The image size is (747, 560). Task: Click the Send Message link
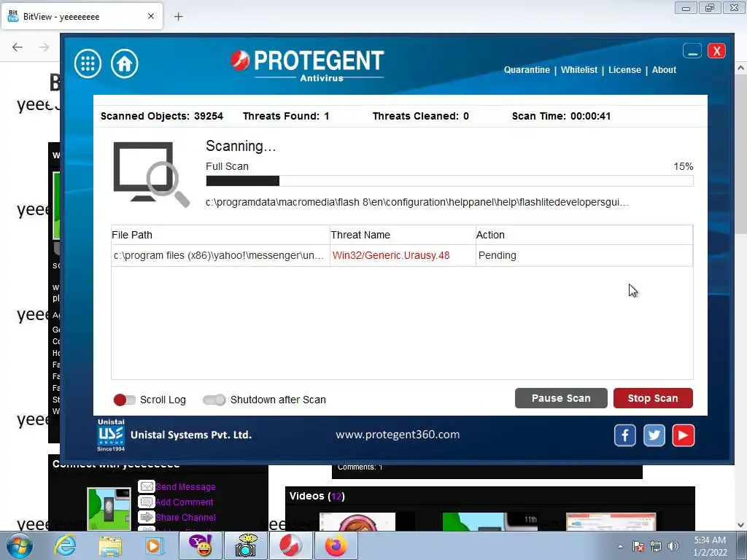[x=185, y=486]
